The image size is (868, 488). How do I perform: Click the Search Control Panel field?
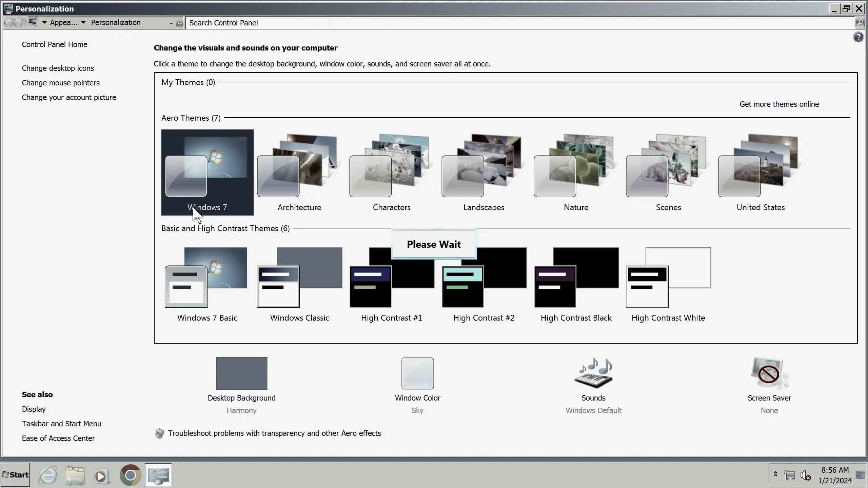pyautogui.click(x=509, y=23)
